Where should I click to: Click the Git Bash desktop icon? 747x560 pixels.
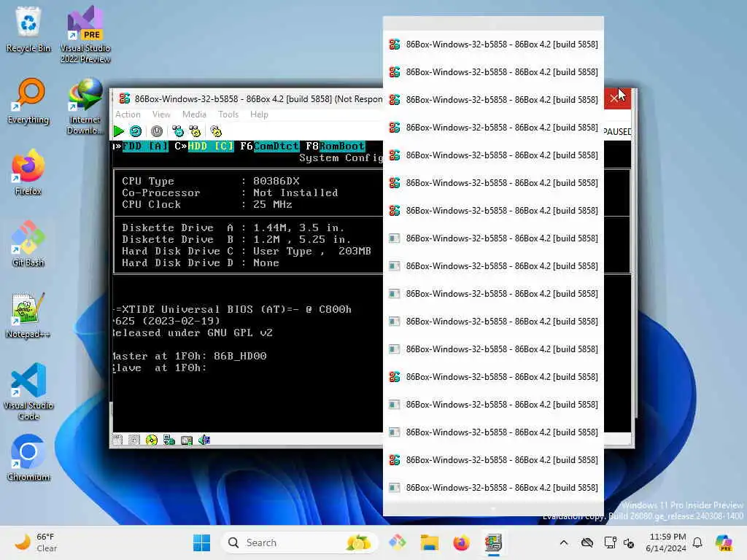click(x=28, y=244)
